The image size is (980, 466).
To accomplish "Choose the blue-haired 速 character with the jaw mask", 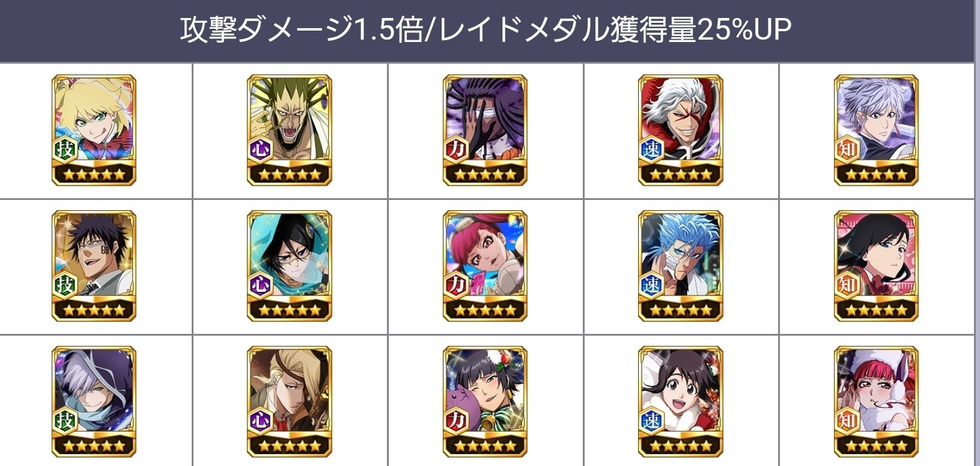I will [681, 266].
